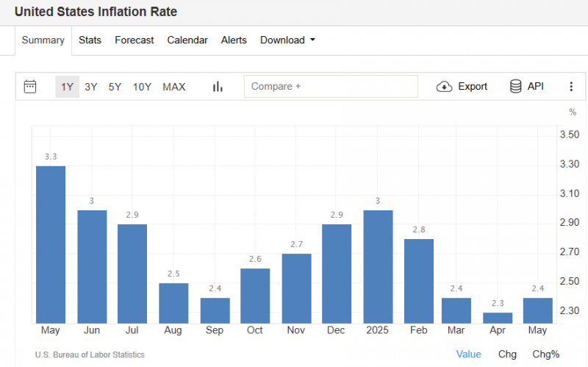Switch chart range to 3Y
Viewport: 588px width, 367px height.
(x=90, y=87)
